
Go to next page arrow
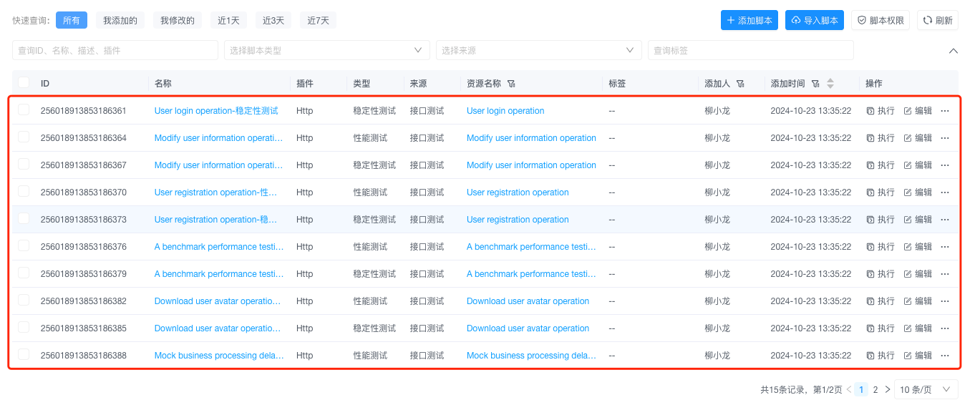[x=888, y=390]
